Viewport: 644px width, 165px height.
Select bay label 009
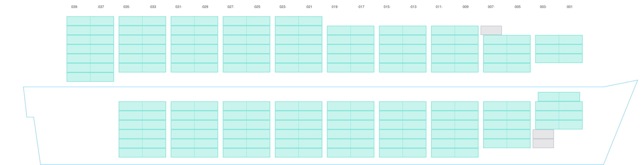pos(465,7)
